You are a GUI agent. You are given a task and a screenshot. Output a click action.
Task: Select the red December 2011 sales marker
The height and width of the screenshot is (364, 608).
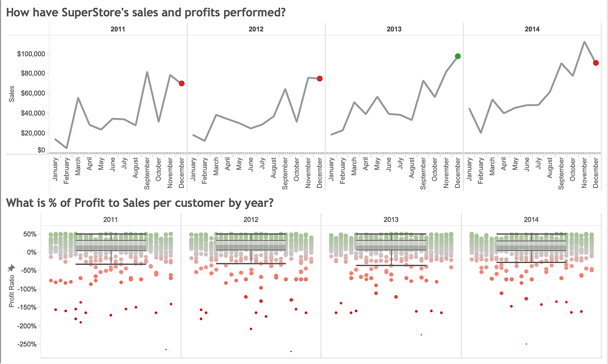point(181,84)
